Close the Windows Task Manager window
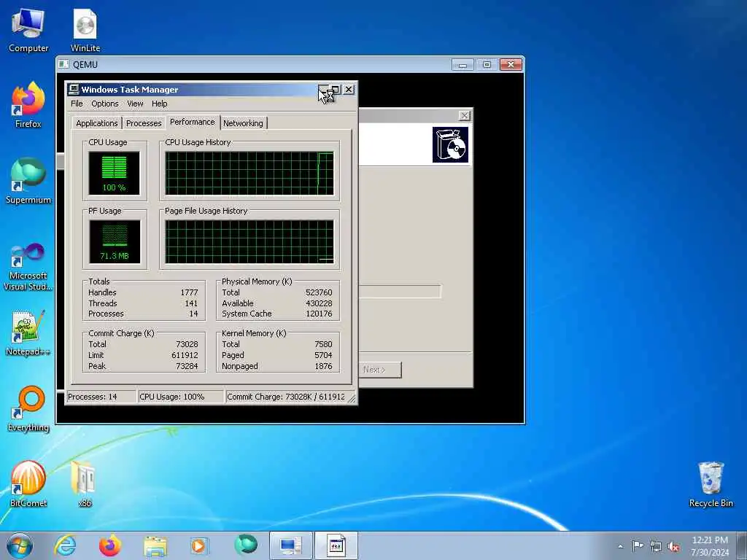Image resolution: width=747 pixels, height=560 pixels. [349, 89]
